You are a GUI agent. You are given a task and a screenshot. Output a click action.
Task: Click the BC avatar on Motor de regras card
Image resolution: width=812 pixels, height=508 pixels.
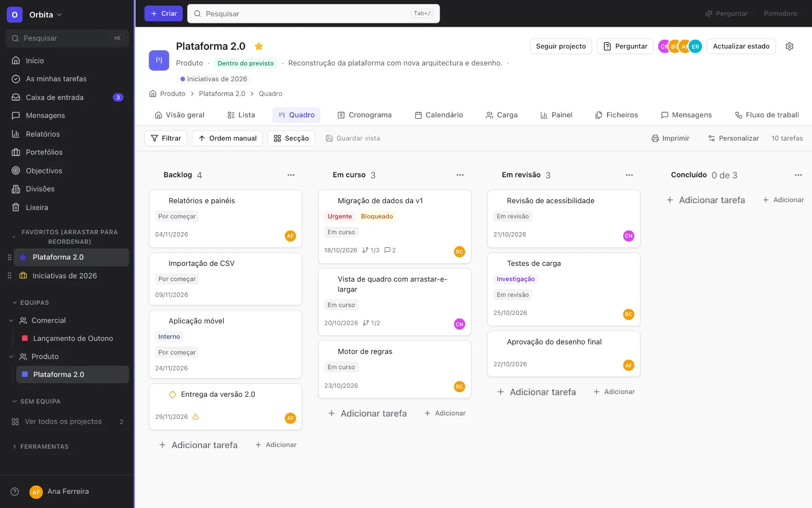click(459, 387)
